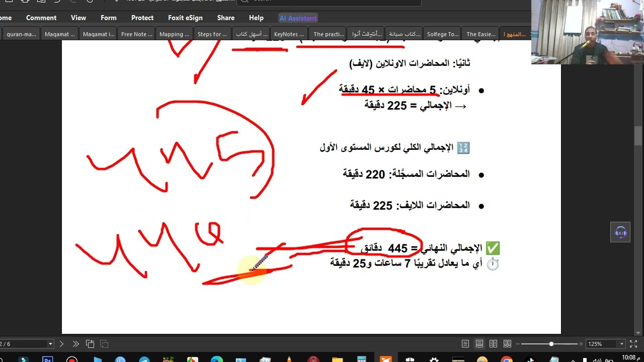This screenshot has width=644, height=362.
Task: Click the bullet المحاضرات المسجَّلة: 220 دقيقة
Action: point(406,174)
